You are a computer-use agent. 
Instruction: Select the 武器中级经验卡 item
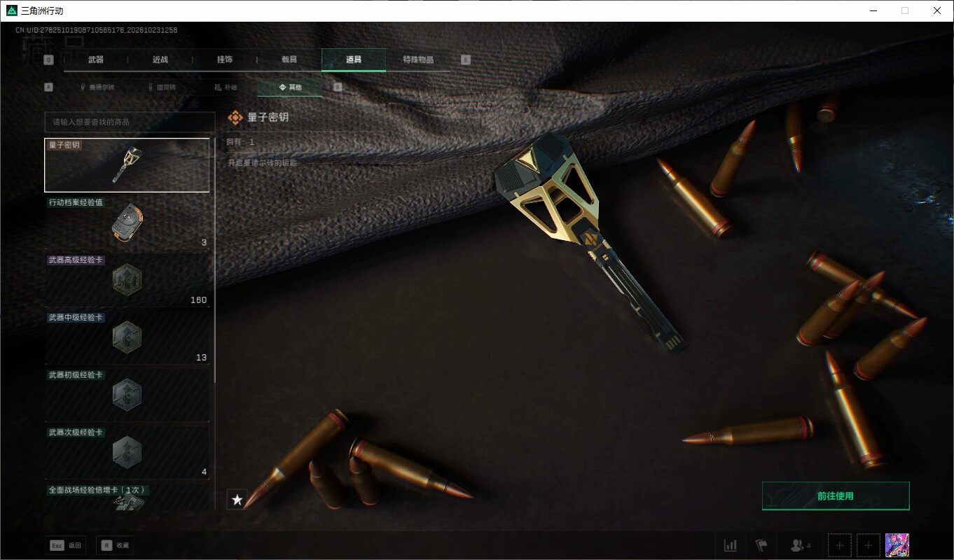pyautogui.click(x=127, y=337)
